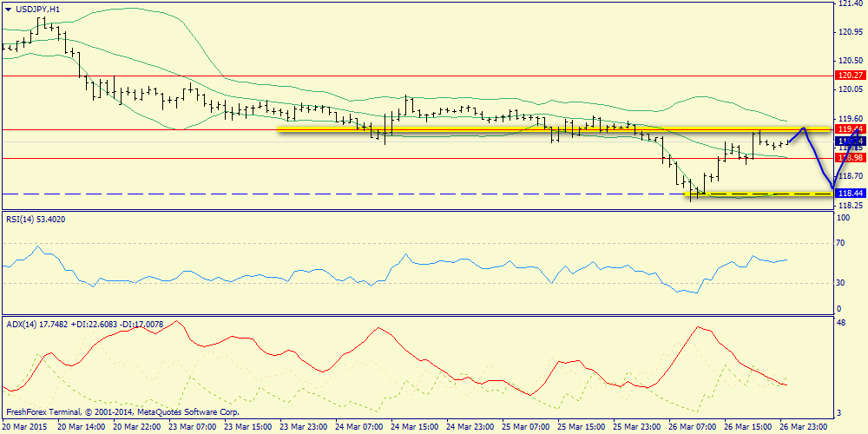Click the red 119.44 price tag

coord(847,129)
